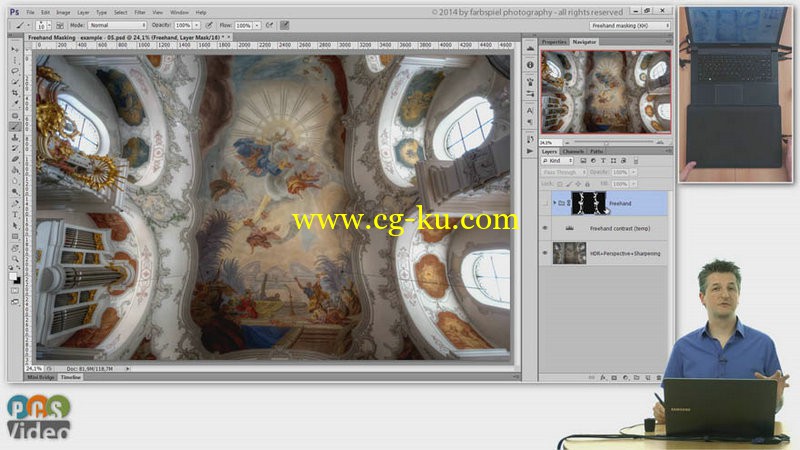The width and height of the screenshot is (800, 450).
Task: Open the Flow slider dropdown arrow
Action: [257, 25]
